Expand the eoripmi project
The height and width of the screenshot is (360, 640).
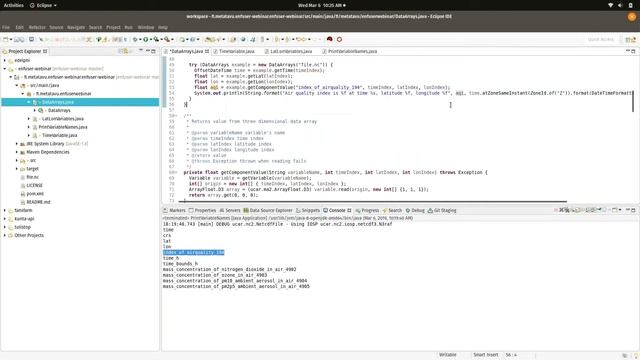(5, 60)
